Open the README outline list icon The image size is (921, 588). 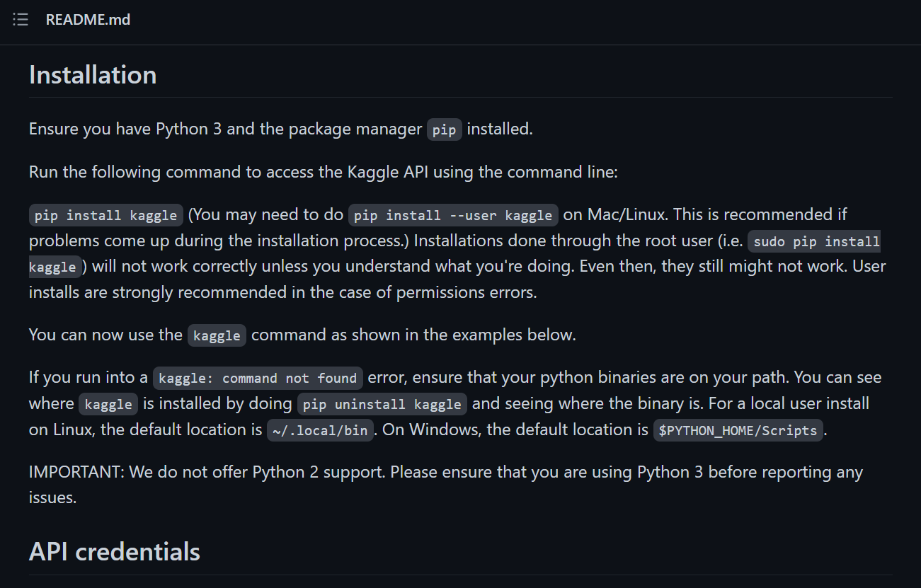click(x=21, y=20)
